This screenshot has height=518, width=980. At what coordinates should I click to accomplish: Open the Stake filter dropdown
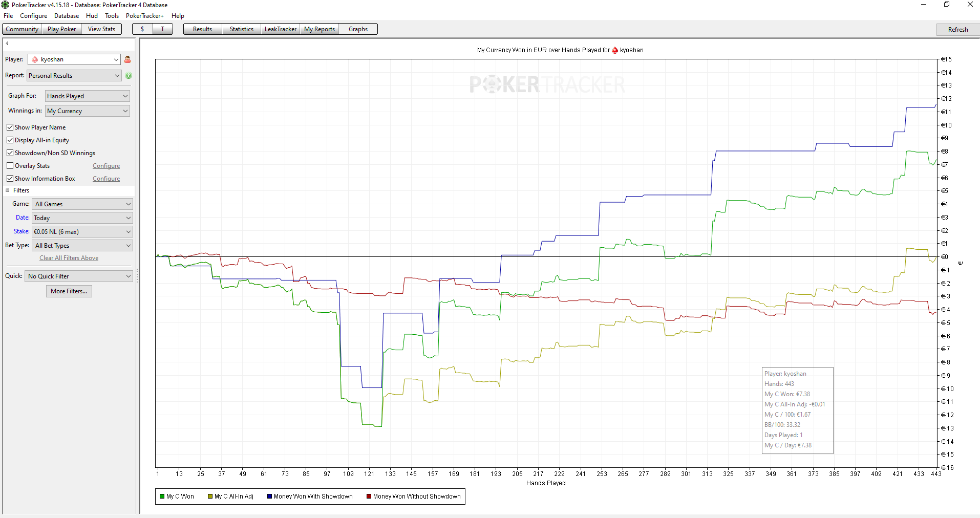[x=82, y=231]
